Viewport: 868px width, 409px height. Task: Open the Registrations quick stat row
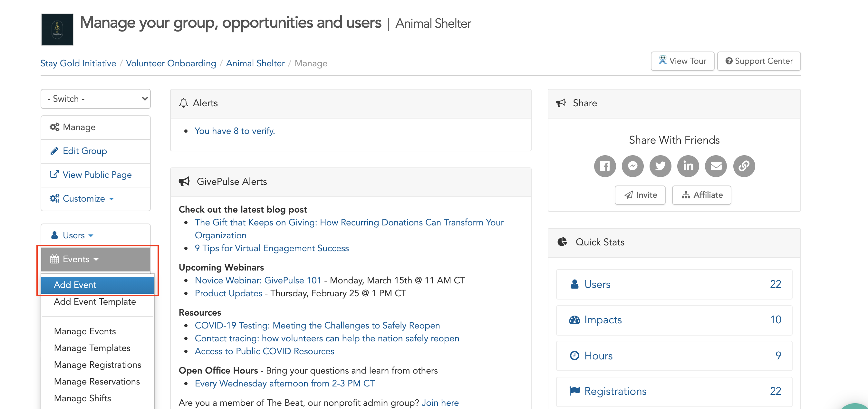[674, 391]
